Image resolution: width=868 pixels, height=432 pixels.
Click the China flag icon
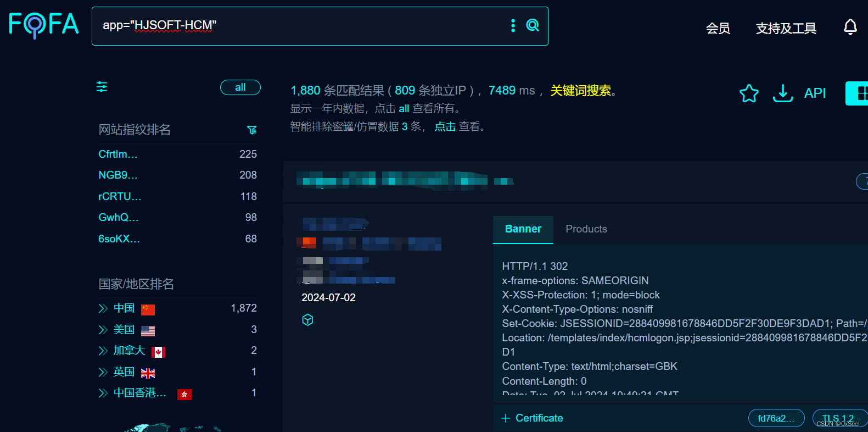point(148,309)
